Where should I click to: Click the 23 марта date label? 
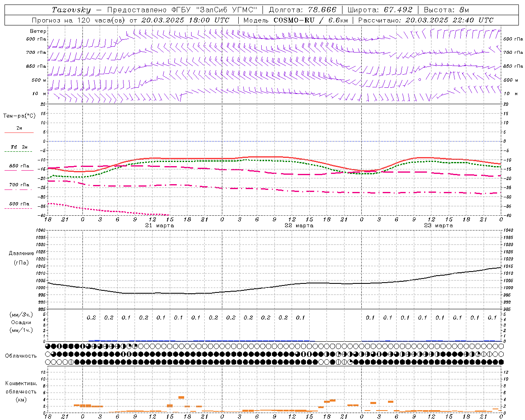438,226
